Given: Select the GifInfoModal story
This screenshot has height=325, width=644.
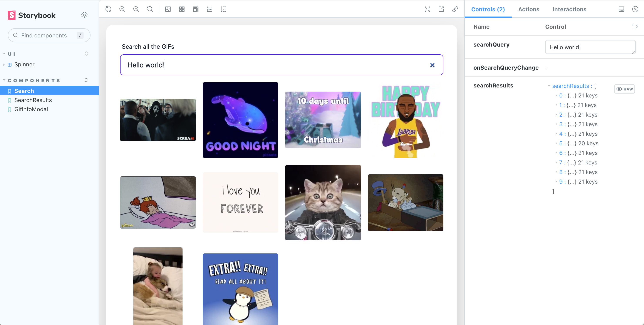Looking at the screenshot, I should pyautogui.click(x=31, y=109).
